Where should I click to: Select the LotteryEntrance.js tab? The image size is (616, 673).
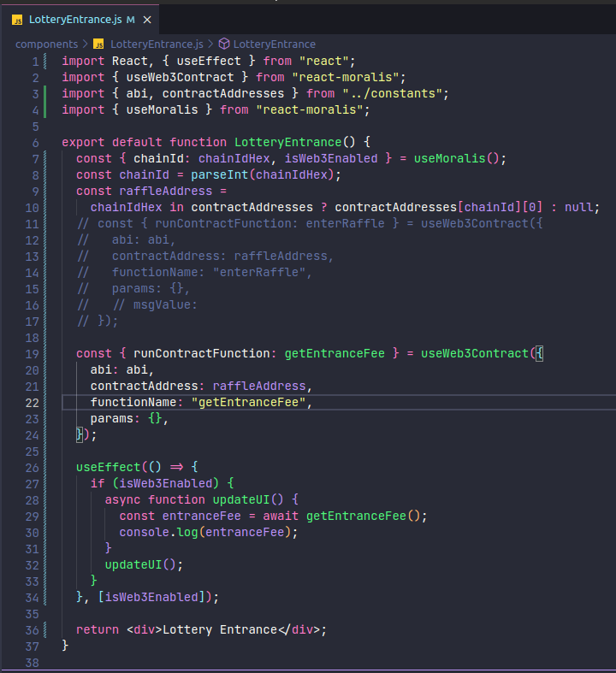[80, 20]
